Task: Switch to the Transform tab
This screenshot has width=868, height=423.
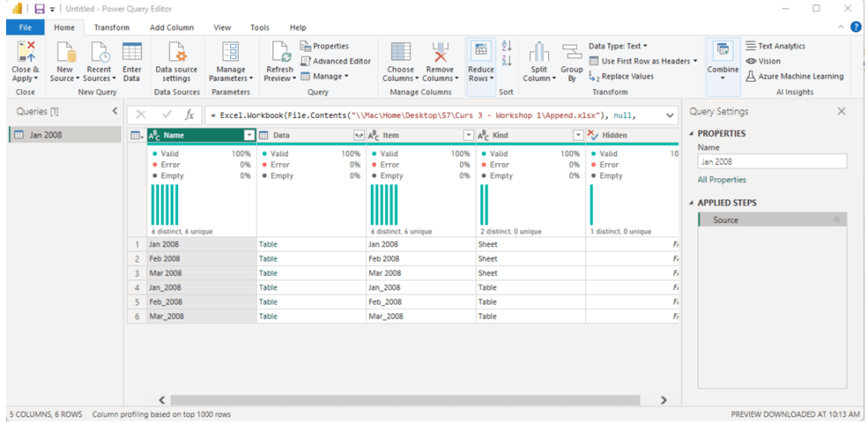Action: click(x=111, y=27)
